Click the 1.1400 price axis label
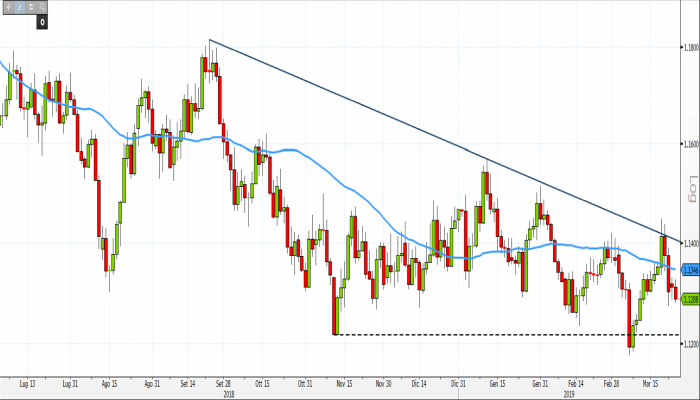Screen dimensions: 700x400 691,243
